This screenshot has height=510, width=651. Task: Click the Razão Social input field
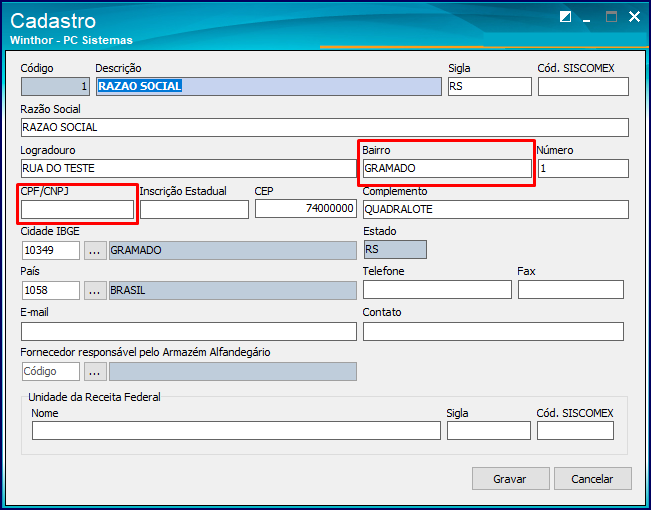(325, 127)
